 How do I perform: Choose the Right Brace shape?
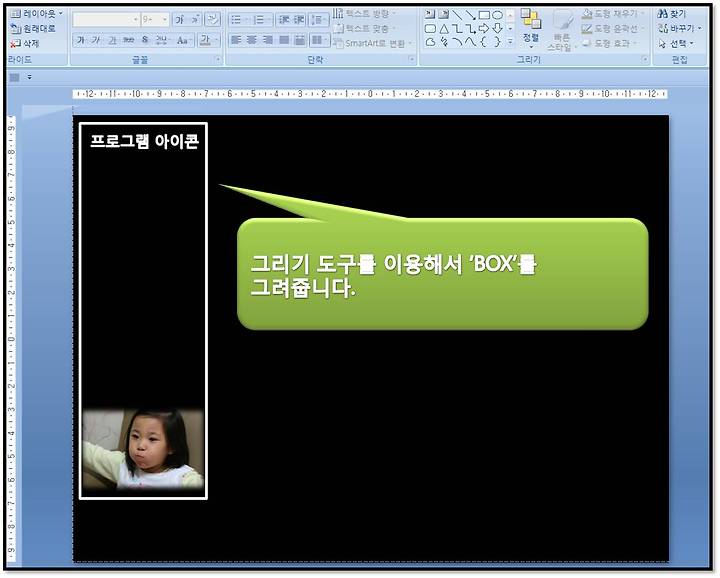coord(497,42)
